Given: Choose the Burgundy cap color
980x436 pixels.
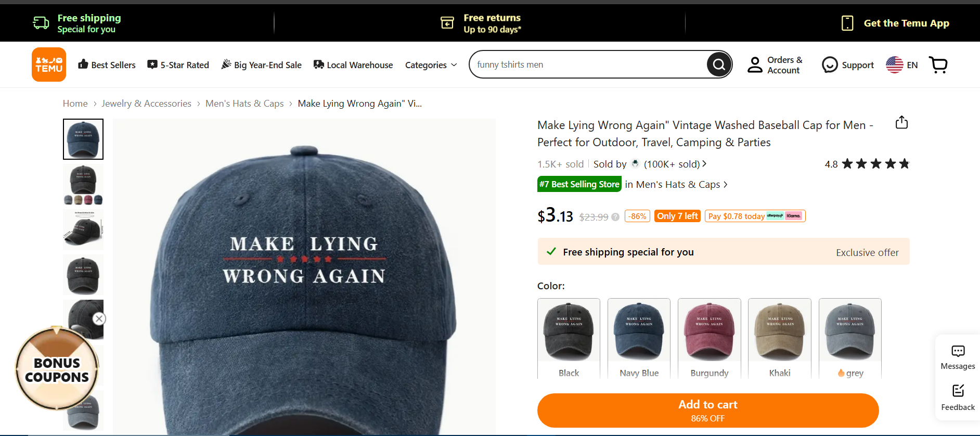Looking at the screenshot, I should (x=709, y=338).
